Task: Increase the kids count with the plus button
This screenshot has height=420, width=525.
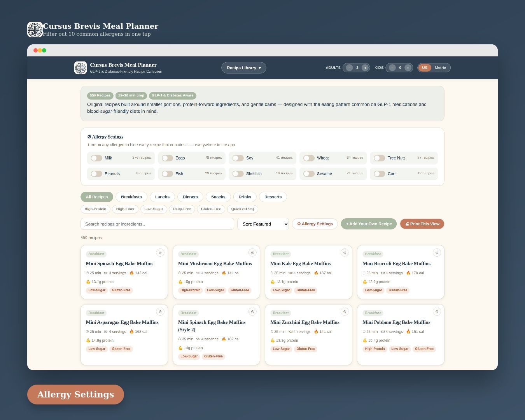Action: (408, 68)
